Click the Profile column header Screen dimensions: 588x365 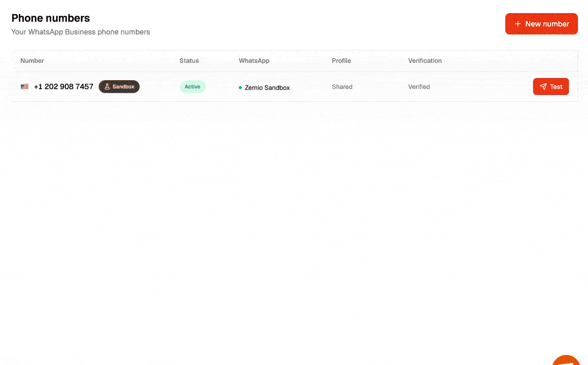(341, 60)
